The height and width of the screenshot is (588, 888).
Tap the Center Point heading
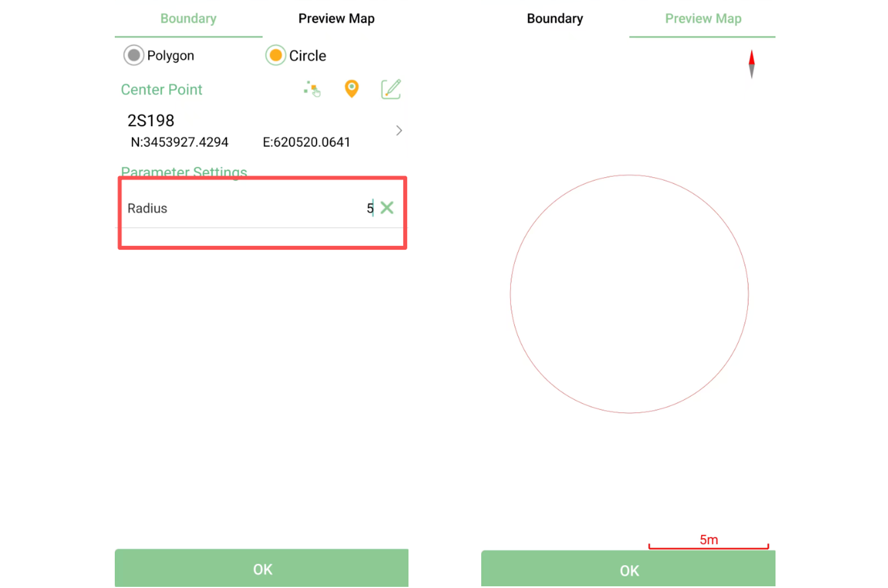pos(161,90)
